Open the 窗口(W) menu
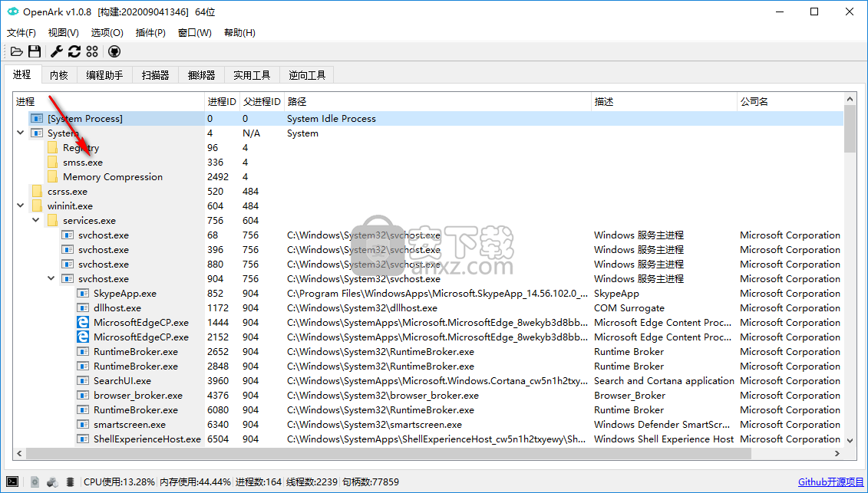 click(195, 33)
